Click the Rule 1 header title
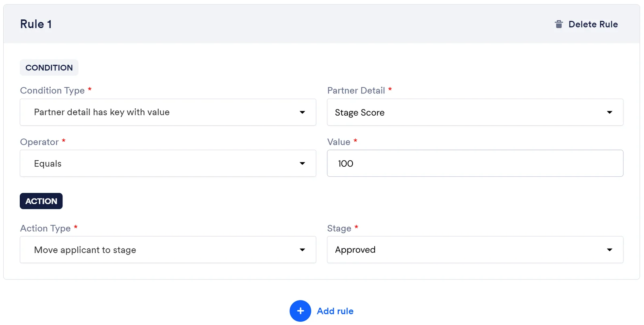 [x=36, y=24]
